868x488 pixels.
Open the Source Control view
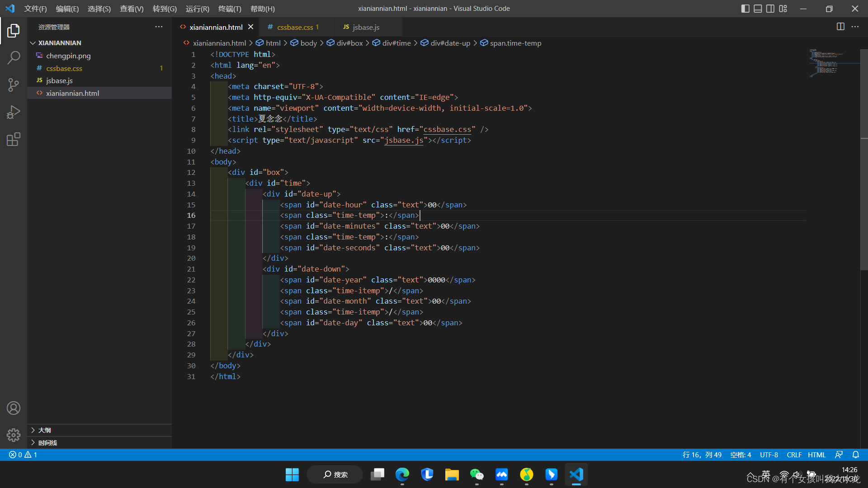(x=14, y=85)
